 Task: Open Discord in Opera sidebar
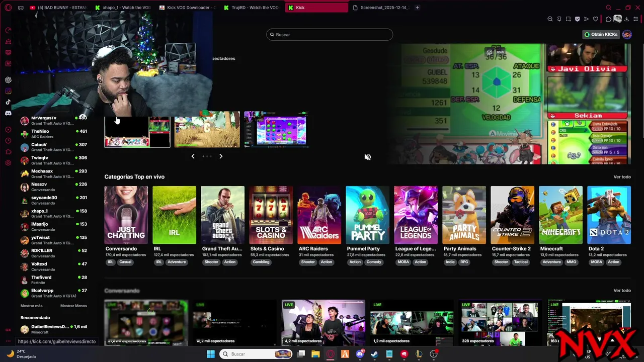coord(8,113)
